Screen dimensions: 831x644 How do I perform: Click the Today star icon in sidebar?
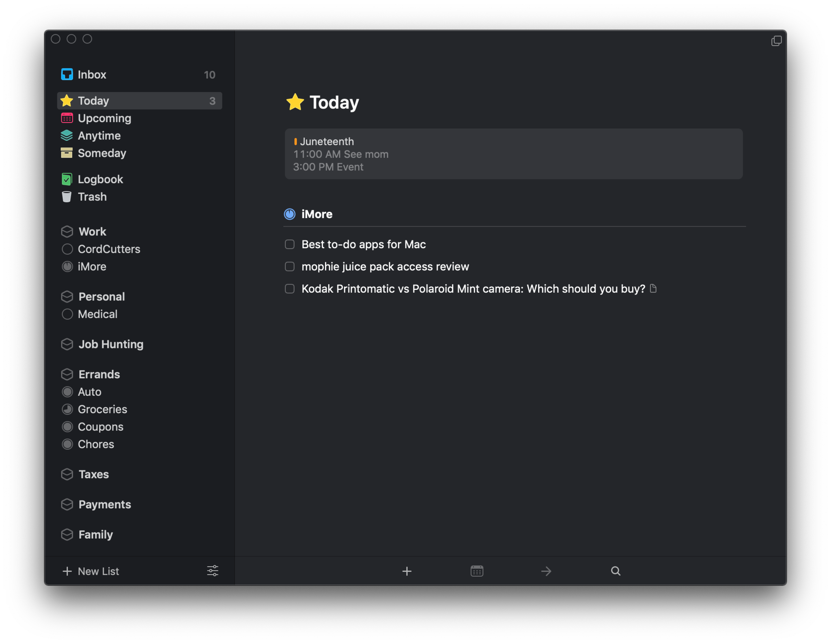tap(67, 101)
